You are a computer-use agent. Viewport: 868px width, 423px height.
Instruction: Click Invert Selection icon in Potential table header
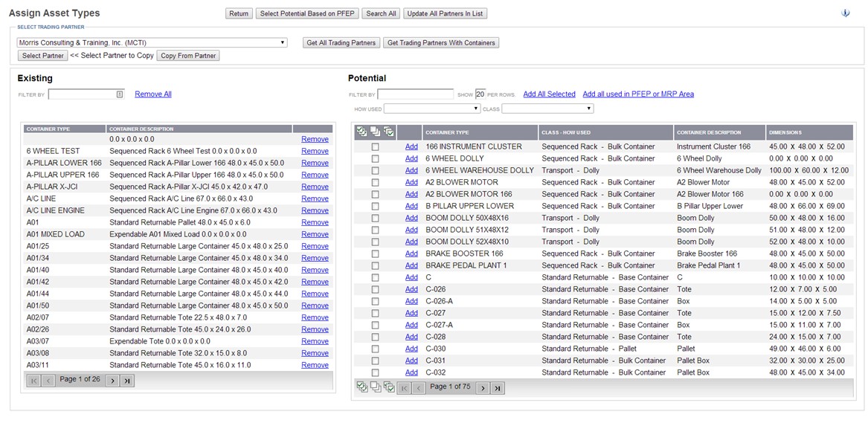click(389, 132)
